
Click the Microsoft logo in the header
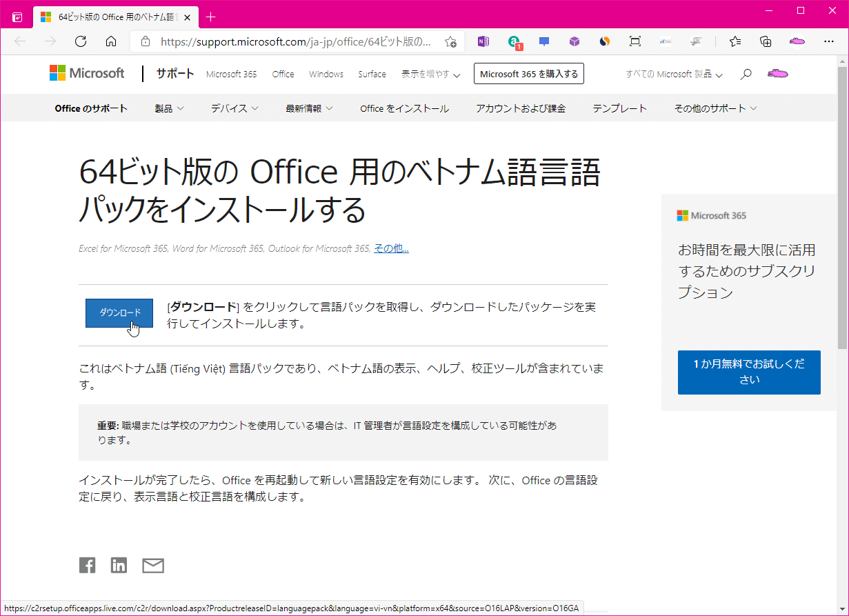click(x=87, y=73)
